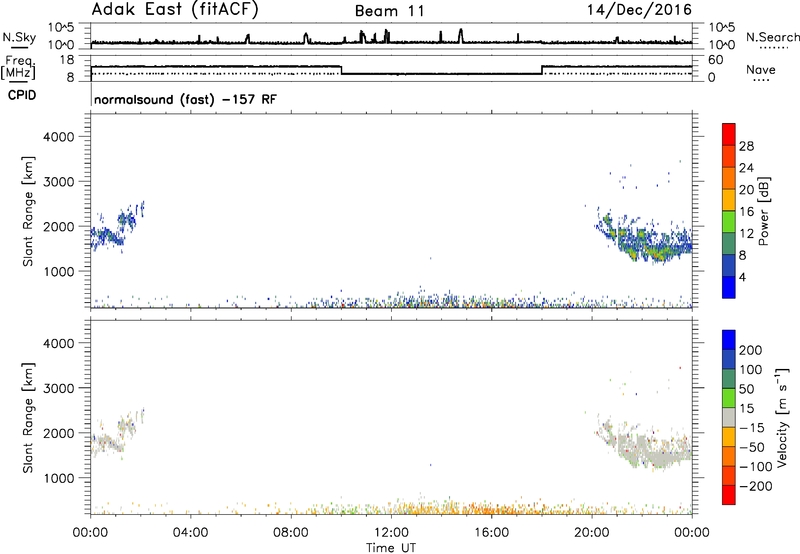Click the title 'Adak East (fitACF)'
The width and height of the screenshot is (800, 554).
[x=175, y=10]
